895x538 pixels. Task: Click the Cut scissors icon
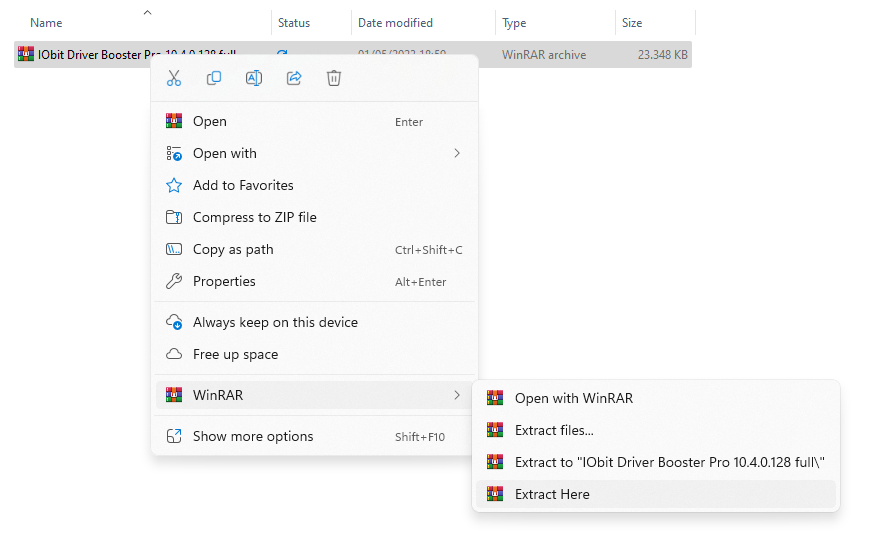coord(174,78)
